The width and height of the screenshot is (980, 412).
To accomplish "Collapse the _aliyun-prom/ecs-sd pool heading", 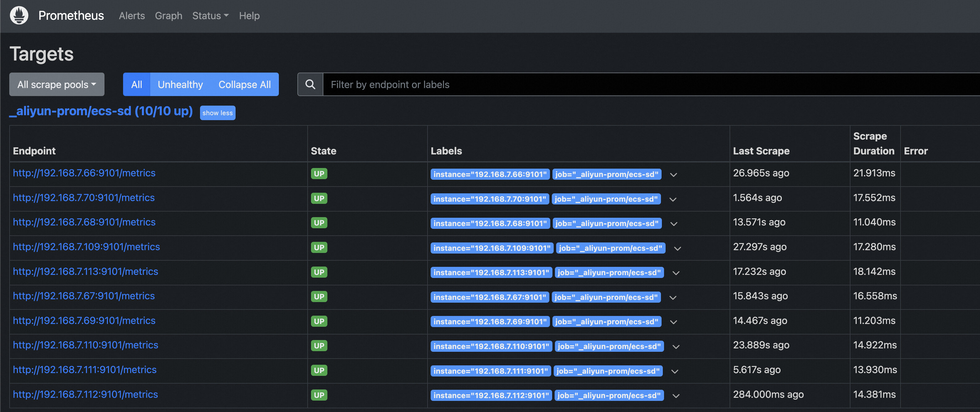I will [x=101, y=111].
